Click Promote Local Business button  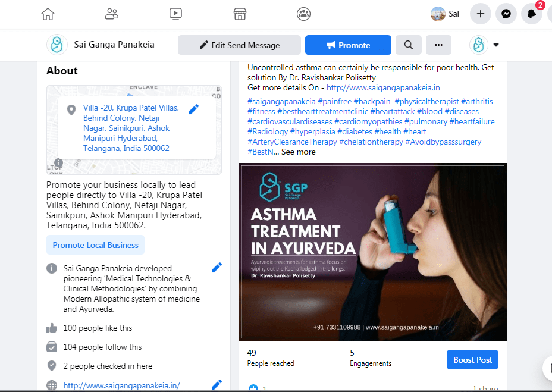(x=95, y=245)
